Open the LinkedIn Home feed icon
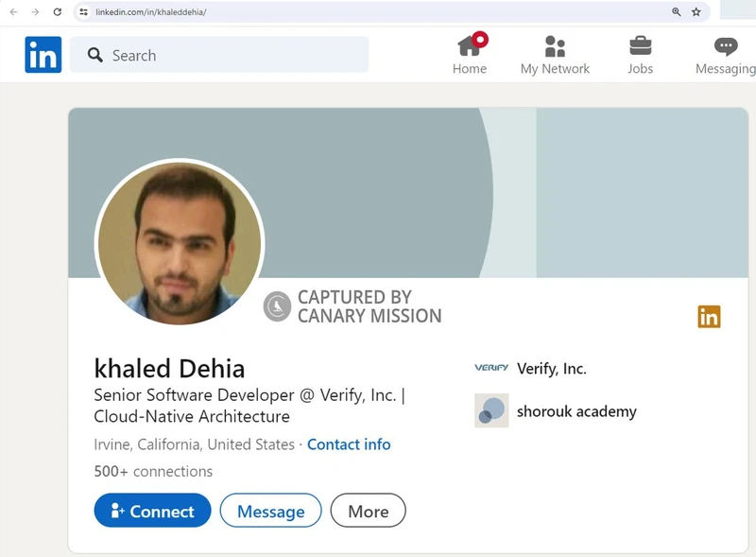Viewport: 756px width, 557px height. pyautogui.click(x=470, y=45)
